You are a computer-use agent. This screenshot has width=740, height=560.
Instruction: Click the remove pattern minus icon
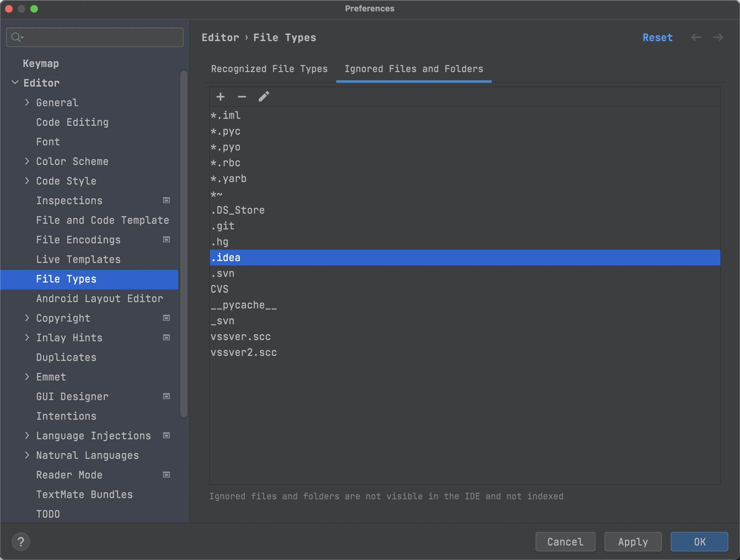click(242, 97)
